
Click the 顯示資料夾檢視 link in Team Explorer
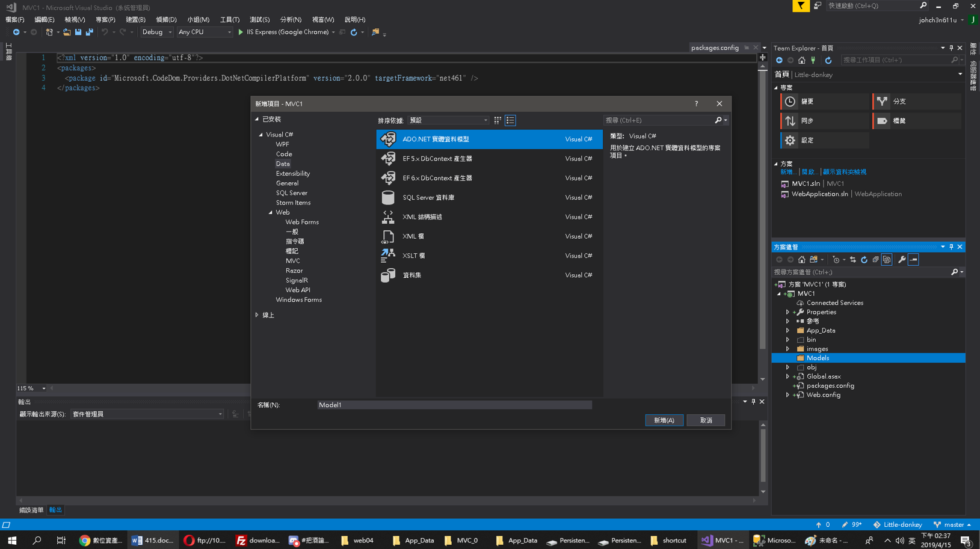[845, 172]
